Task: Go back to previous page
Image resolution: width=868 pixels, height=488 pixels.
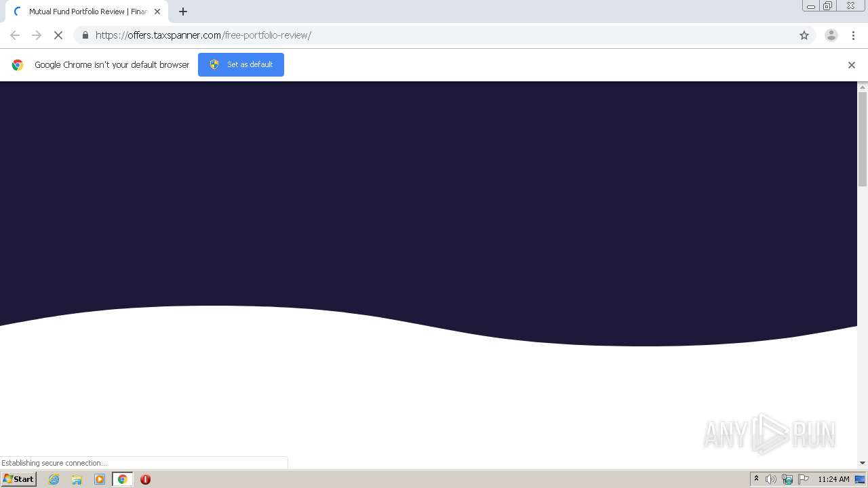Action: [x=15, y=35]
